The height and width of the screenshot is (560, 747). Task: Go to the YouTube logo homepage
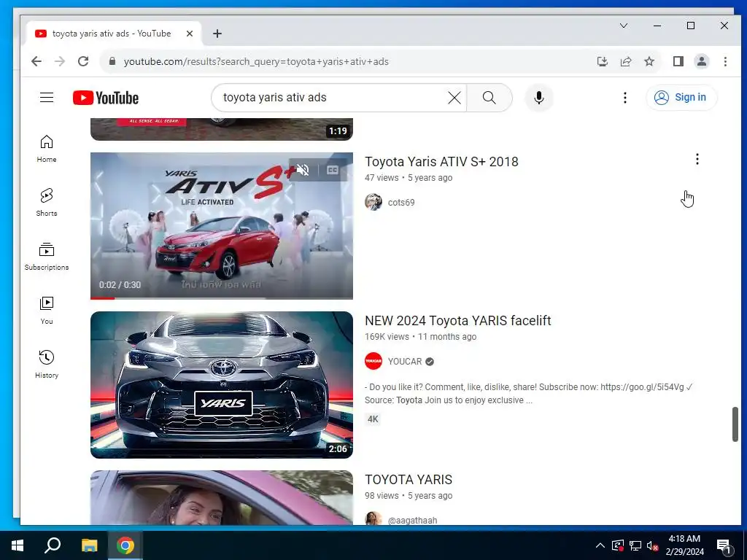(x=106, y=98)
